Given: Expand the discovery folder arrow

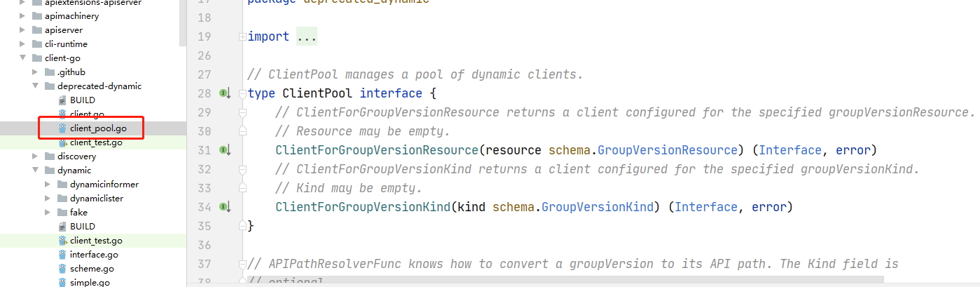Looking at the screenshot, I should pos(35,156).
